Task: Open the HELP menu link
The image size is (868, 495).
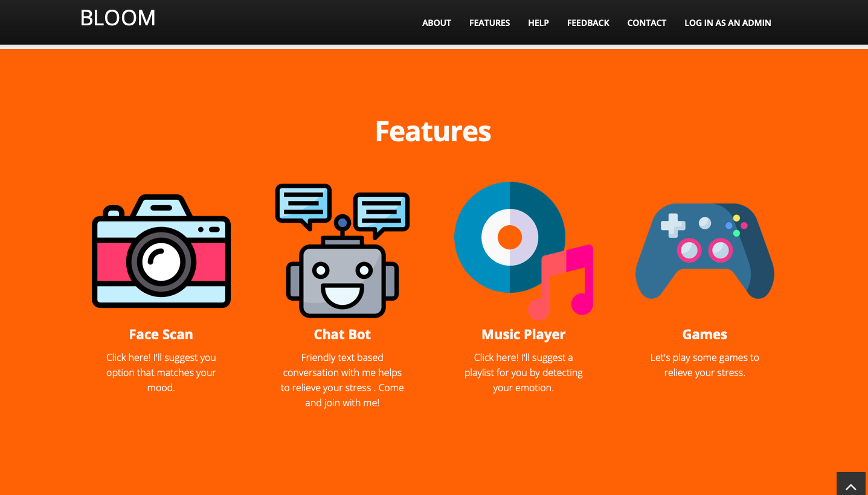Action: [x=538, y=23]
